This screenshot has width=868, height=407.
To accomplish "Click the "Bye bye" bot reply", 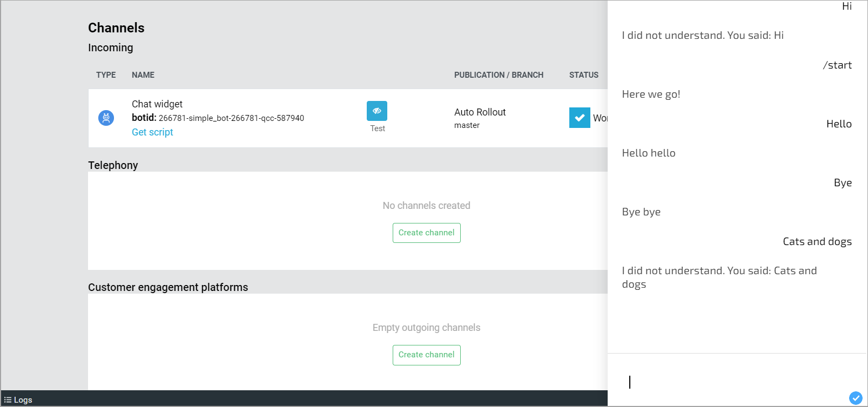I will click(x=641, y=212).
